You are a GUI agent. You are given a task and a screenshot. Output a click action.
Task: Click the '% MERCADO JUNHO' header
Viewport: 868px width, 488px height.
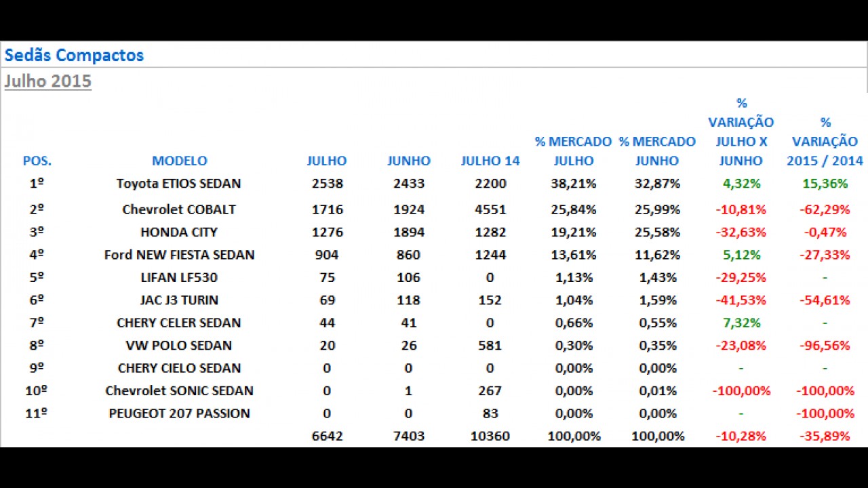pyautogui.click(x=657, y=151)
